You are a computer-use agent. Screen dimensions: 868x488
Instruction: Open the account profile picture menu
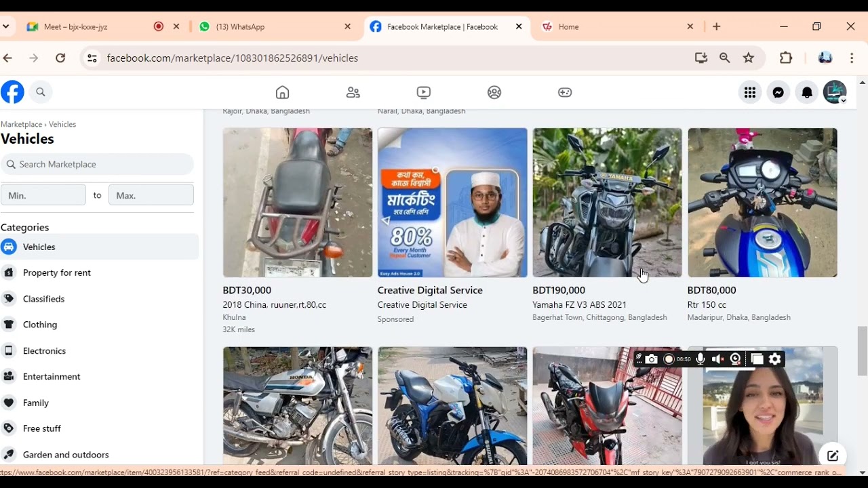click(x=835, y=92)
